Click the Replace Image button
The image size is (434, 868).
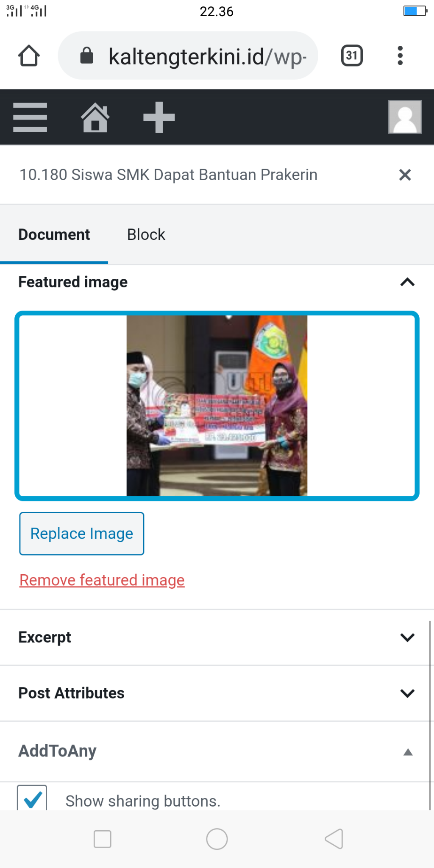(82, 534)
